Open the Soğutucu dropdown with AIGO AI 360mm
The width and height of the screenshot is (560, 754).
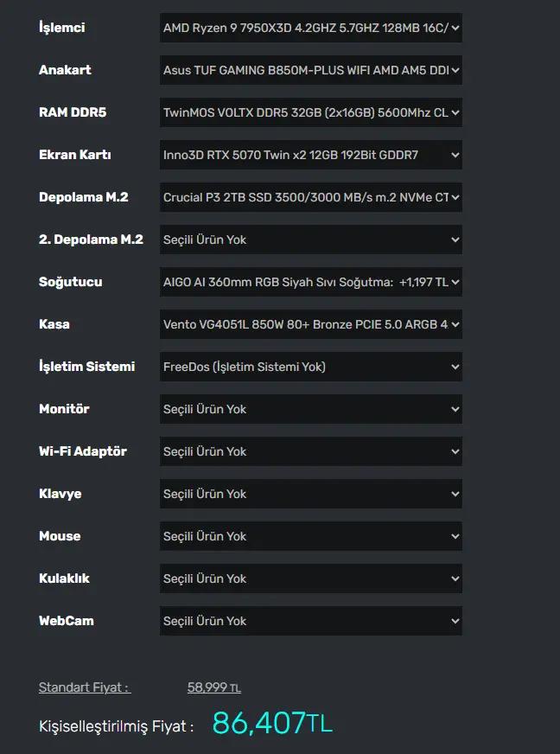311,282
